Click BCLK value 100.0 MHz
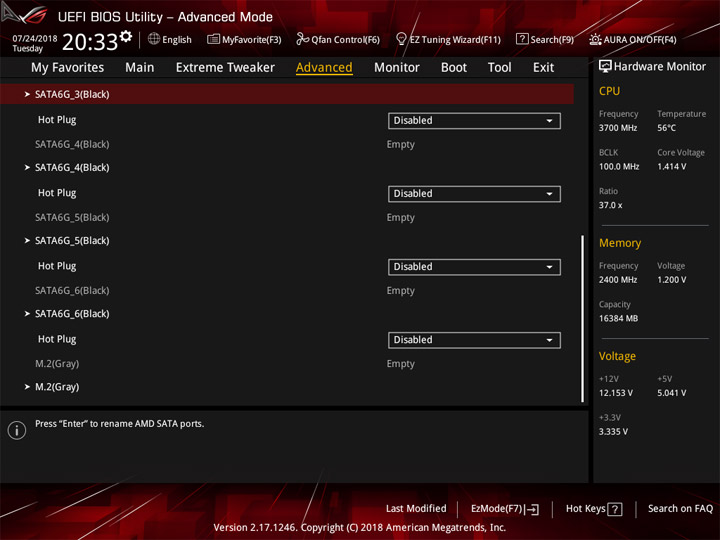Screen dimensions: 720x540 click(x=619, y=166)
